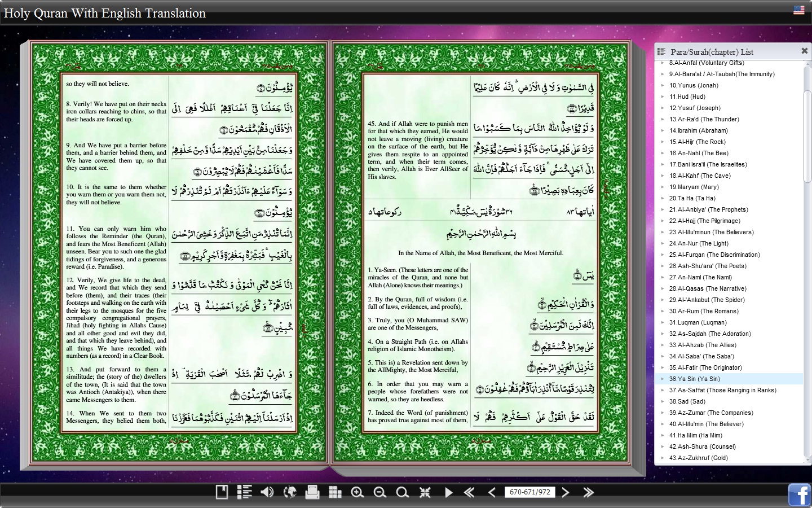Expand 40.Al-Mu'min (The Believer) arrow
The width and height of the screenshot is (812, 508).
tap(663, 424)
